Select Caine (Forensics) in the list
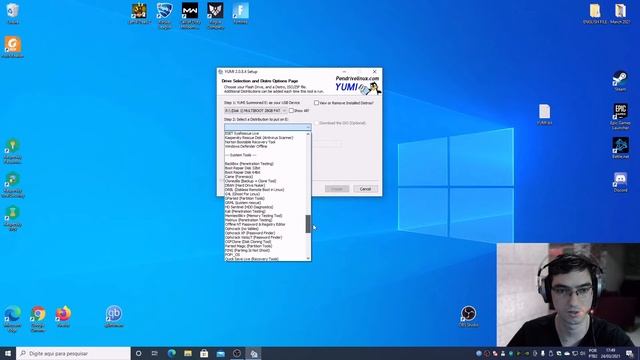 click(239, 177)
